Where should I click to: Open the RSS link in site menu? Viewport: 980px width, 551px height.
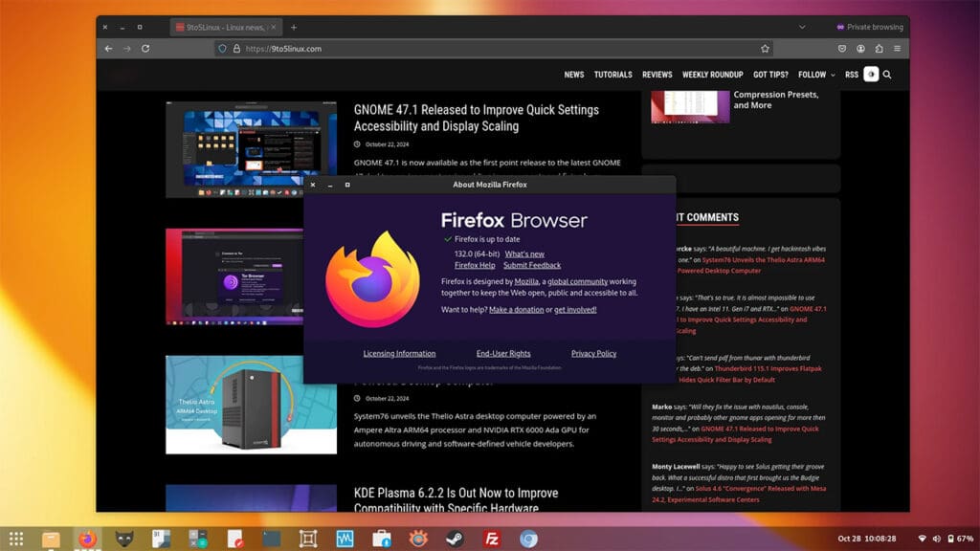851,75
